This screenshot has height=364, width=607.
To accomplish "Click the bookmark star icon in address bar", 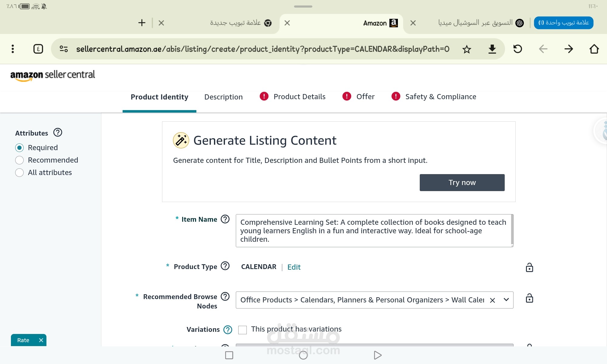I will tap(466, 49).
